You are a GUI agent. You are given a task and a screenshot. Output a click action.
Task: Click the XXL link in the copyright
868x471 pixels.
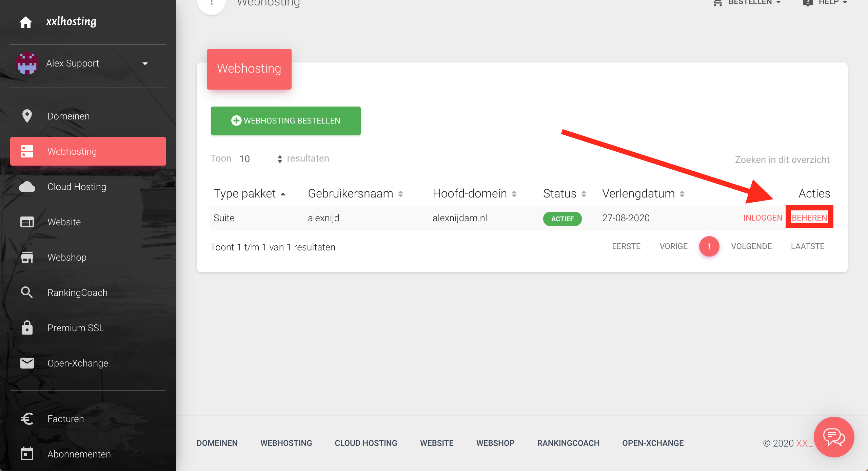click(x=804, y=443)
